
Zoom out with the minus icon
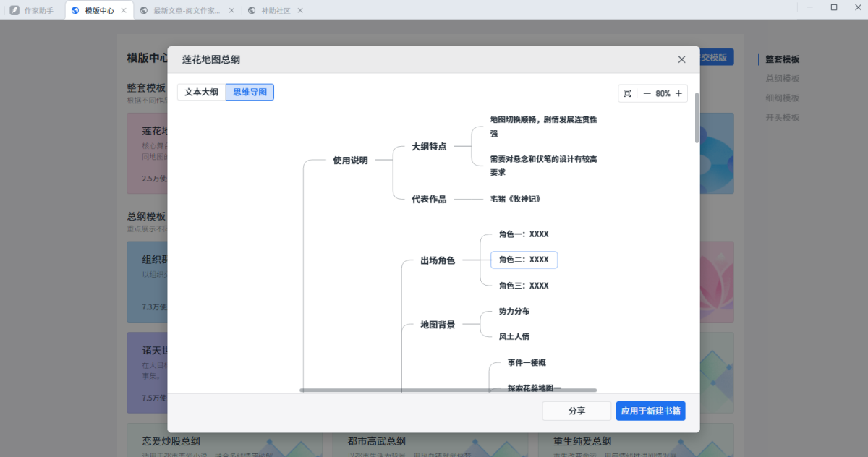click(647, 93)
